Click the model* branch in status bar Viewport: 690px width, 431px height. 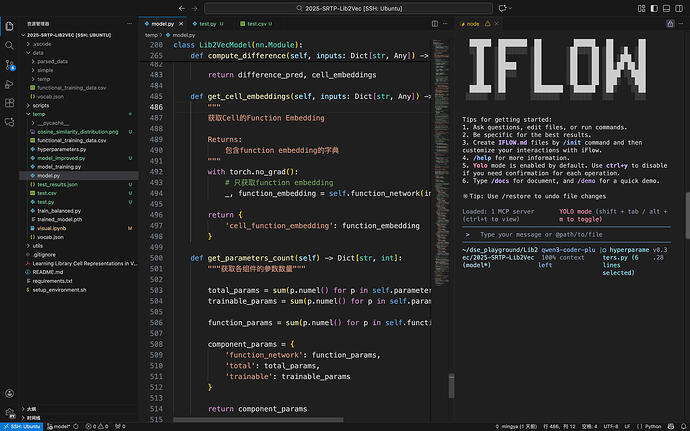tap(59, 426)
